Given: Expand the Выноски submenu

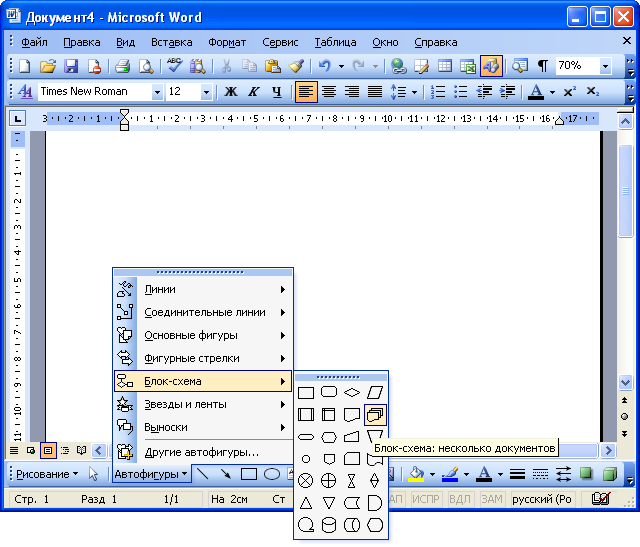Looking at the screenshot, I should click(x=203, y=427).
